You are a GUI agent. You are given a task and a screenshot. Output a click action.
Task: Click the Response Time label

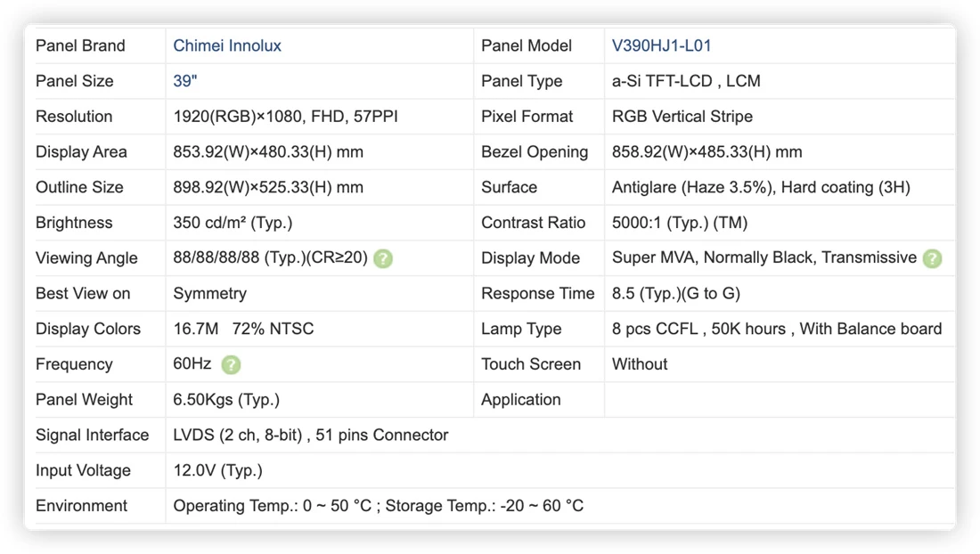(x=537, y=294)
